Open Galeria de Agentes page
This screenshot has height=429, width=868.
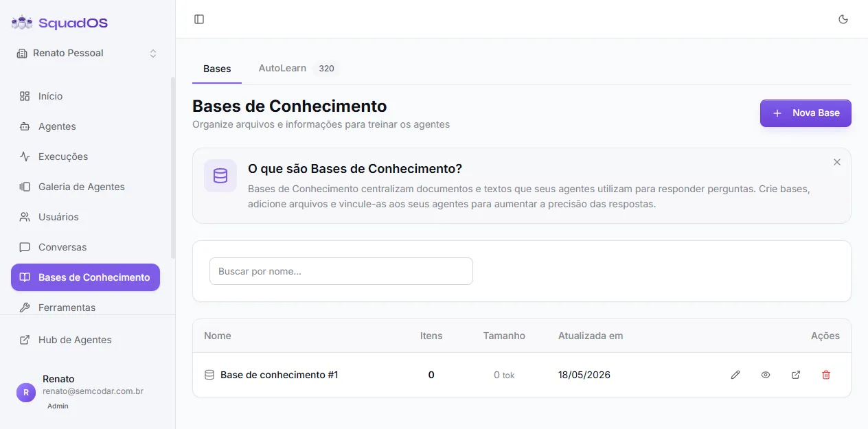point(85,187)
